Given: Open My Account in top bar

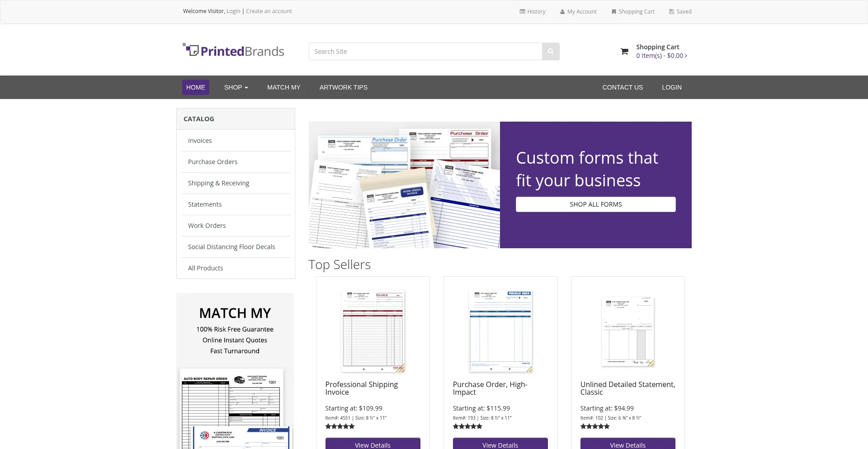Looking at the screenshot, I should (x=578, y=12).
